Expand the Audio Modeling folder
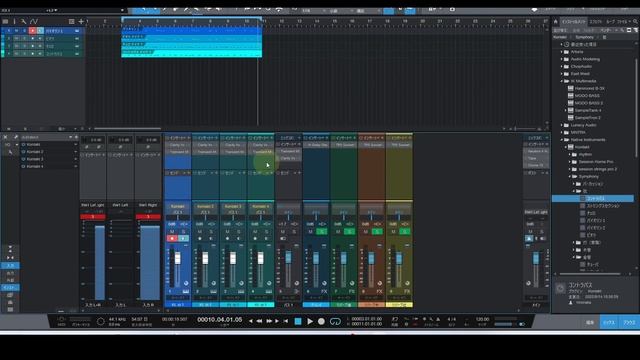The width and height of the screenshot is (640, 360). coord(562,59)
